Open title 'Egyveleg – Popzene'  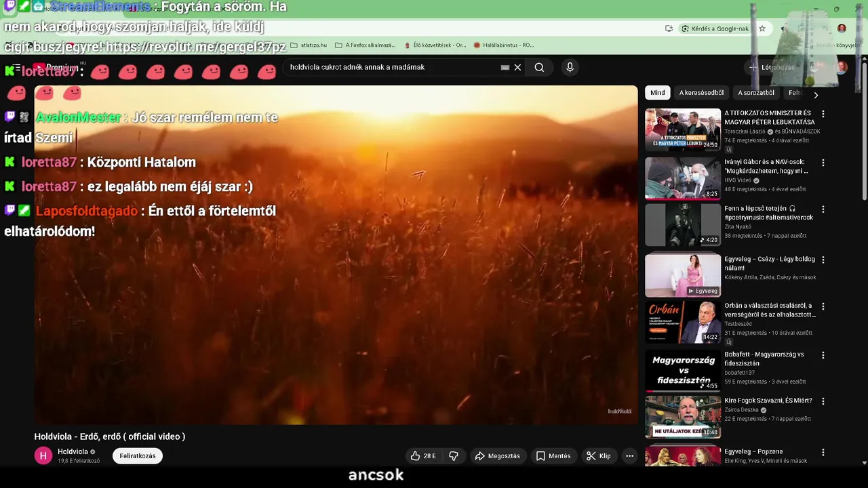pyautogui.click(x=753, y=451)
